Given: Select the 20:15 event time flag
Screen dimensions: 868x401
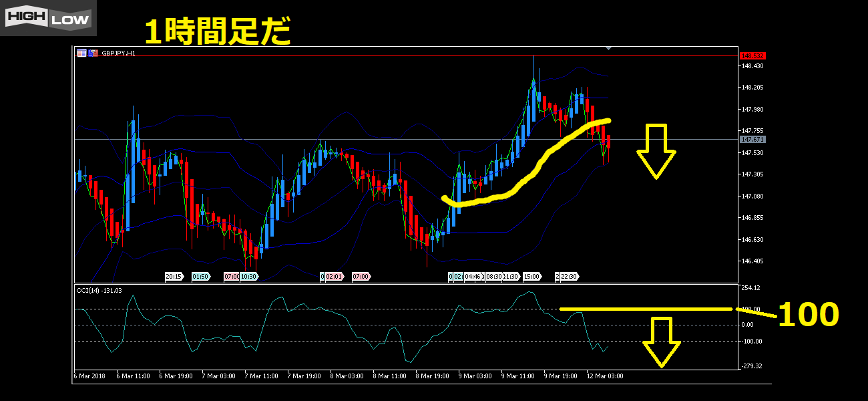Looking at the screenshot, I should (174, 276).
